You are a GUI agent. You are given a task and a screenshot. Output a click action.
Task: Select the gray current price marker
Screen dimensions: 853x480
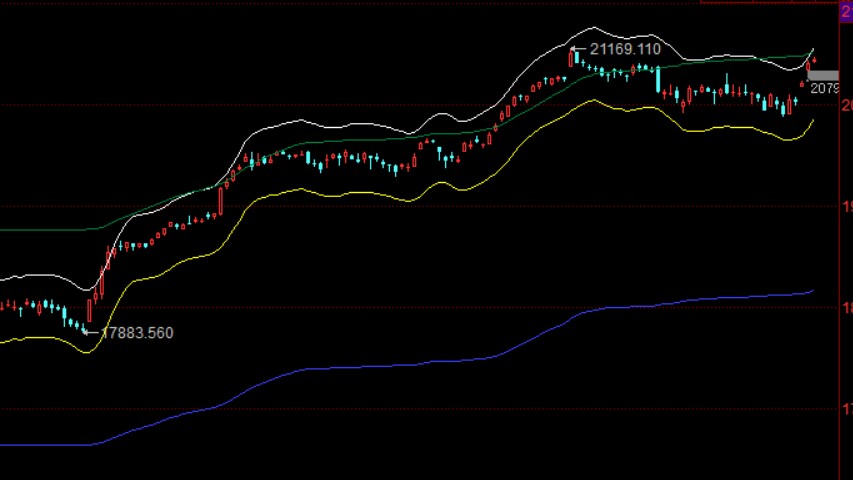point(822,75)
